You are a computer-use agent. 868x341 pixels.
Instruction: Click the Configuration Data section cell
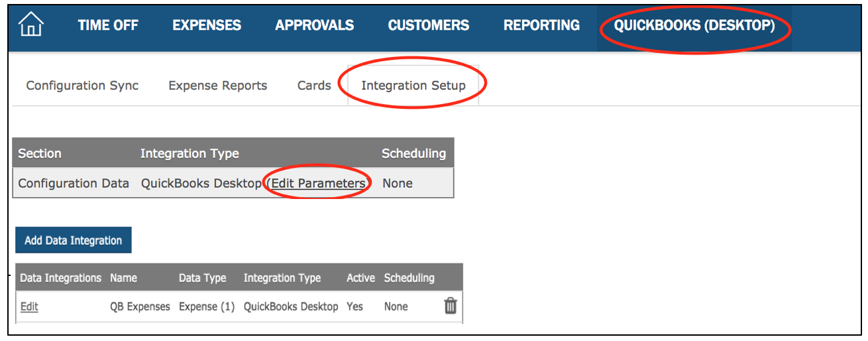point(74,183)
